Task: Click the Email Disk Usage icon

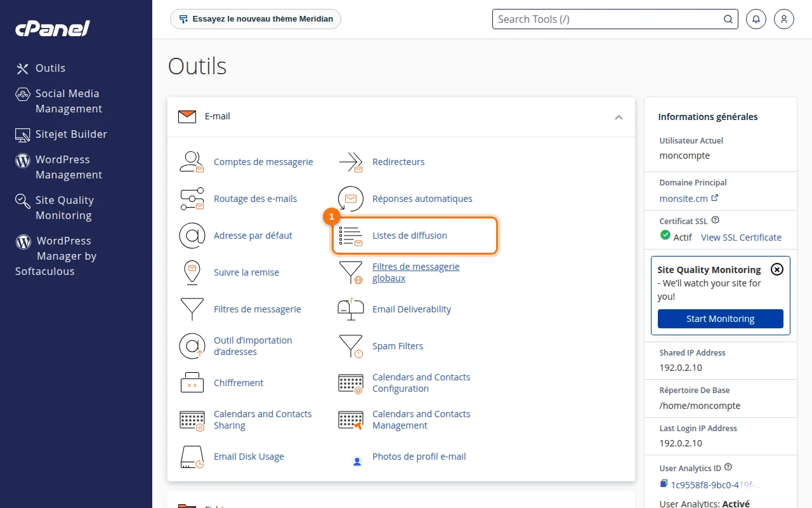Action: coord(192,457)
